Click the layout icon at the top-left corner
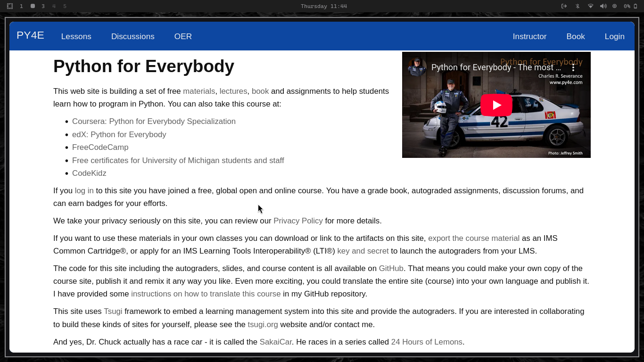Image resolution: width=644 pixels, height=362 pixels. tap(10, 6)
